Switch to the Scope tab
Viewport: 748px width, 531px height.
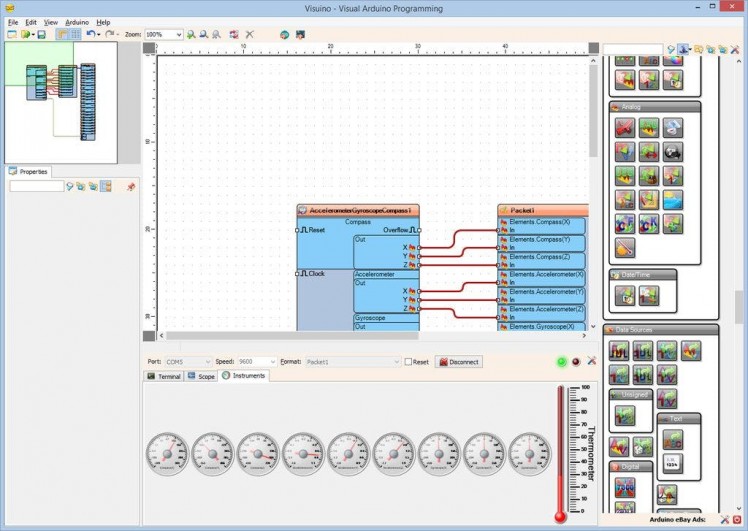[201, 376]
